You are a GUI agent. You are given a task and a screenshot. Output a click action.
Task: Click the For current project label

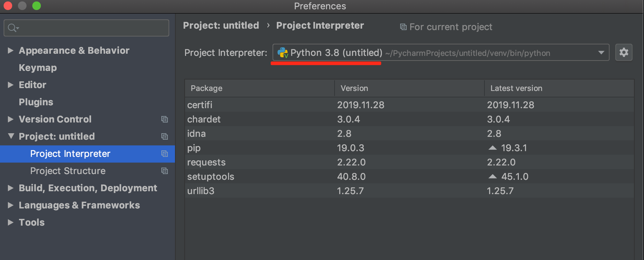point(451,27)
